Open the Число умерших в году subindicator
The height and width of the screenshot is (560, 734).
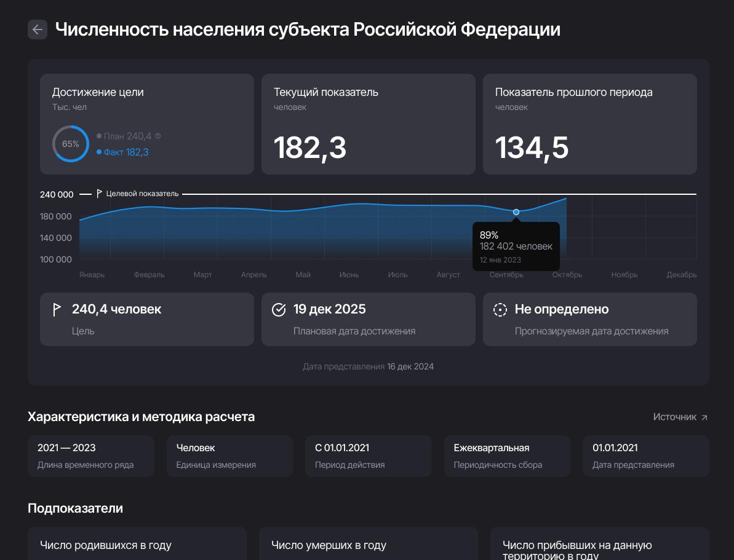tap(368, 545)
